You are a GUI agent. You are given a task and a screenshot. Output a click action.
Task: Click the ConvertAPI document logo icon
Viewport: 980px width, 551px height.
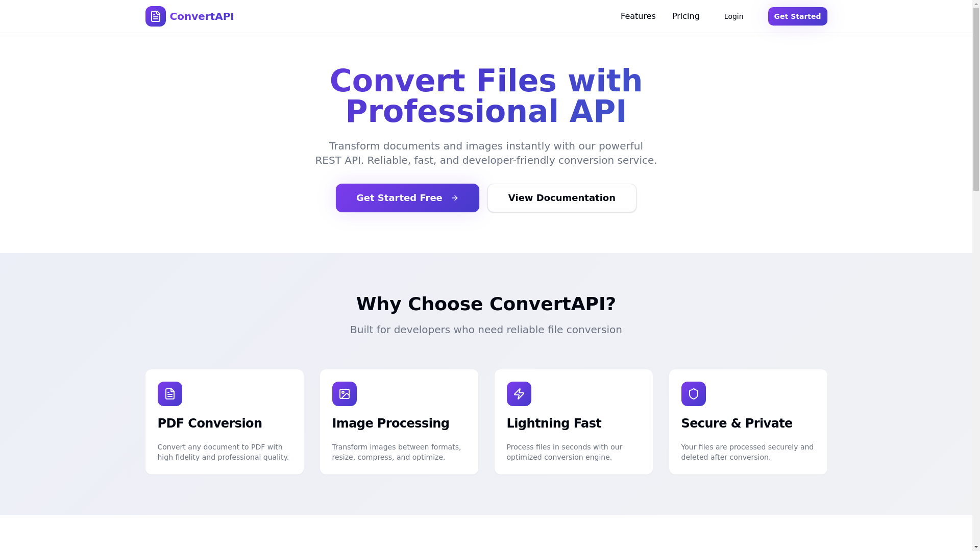[155, 16]
